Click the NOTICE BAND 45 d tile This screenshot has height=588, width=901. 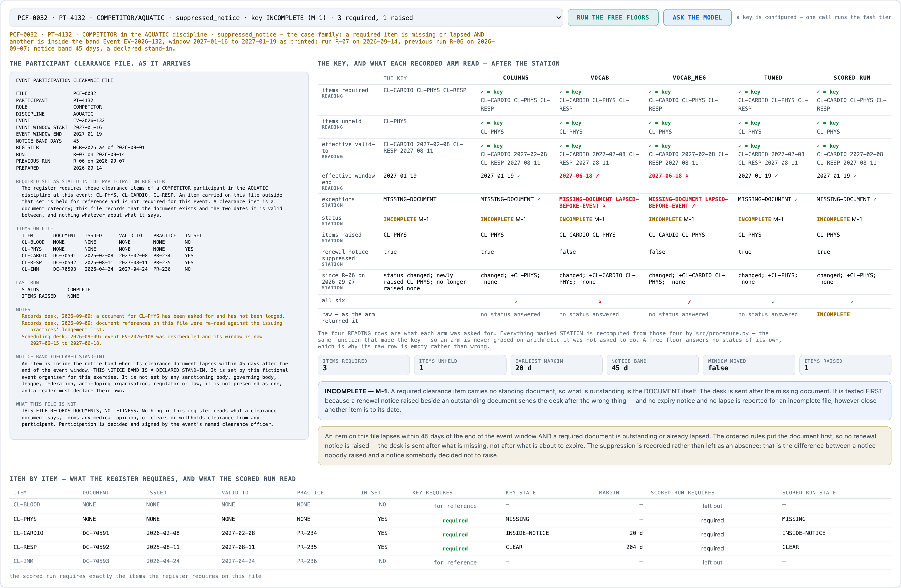tap(652, 365)
